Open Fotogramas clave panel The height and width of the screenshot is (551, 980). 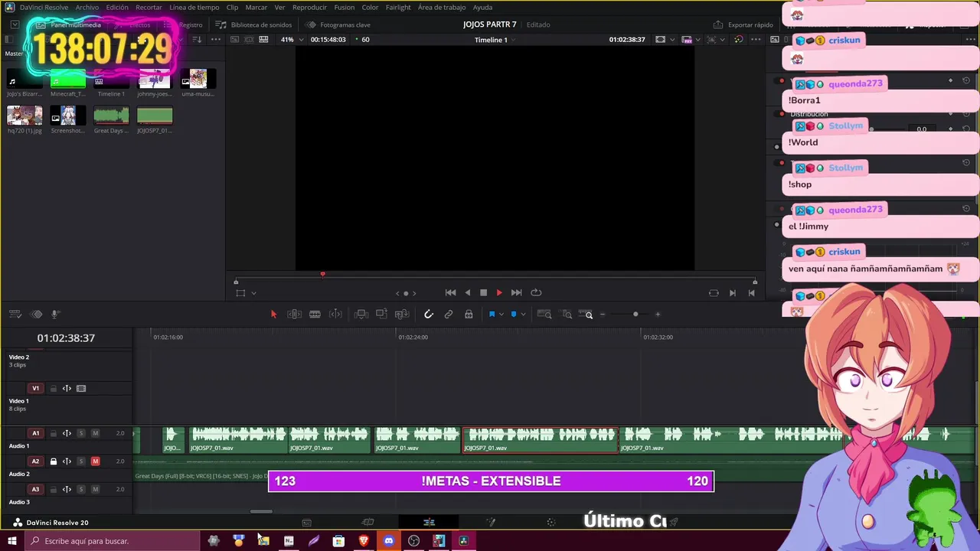(338, 24)
